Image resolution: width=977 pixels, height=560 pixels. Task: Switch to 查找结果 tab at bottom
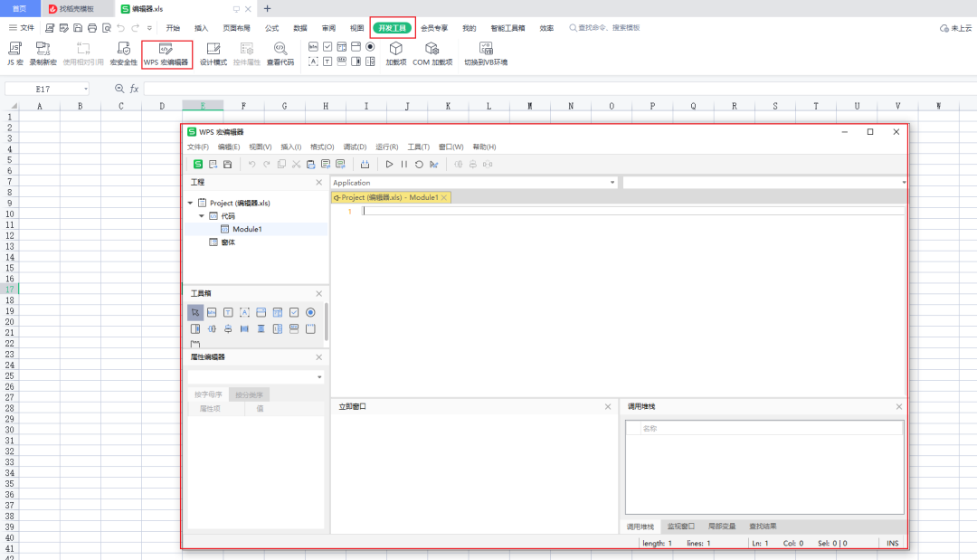[x=763, y=527]
